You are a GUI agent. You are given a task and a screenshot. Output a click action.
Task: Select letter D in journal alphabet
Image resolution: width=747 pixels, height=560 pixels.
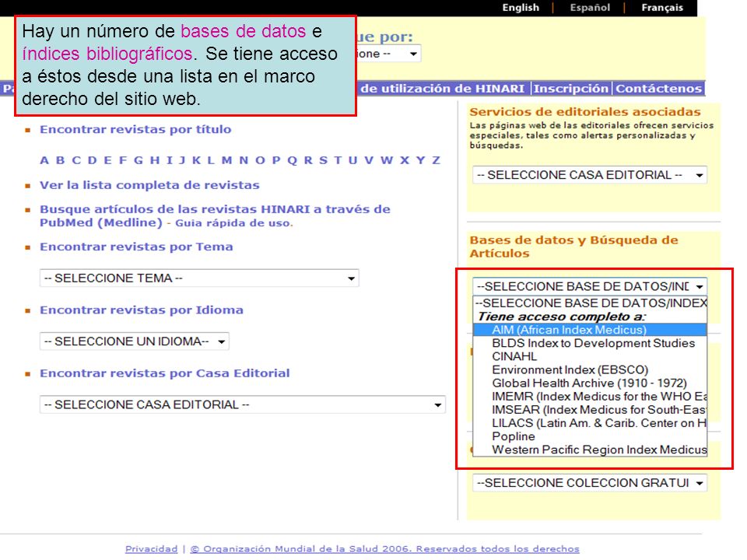coord(93,160)
